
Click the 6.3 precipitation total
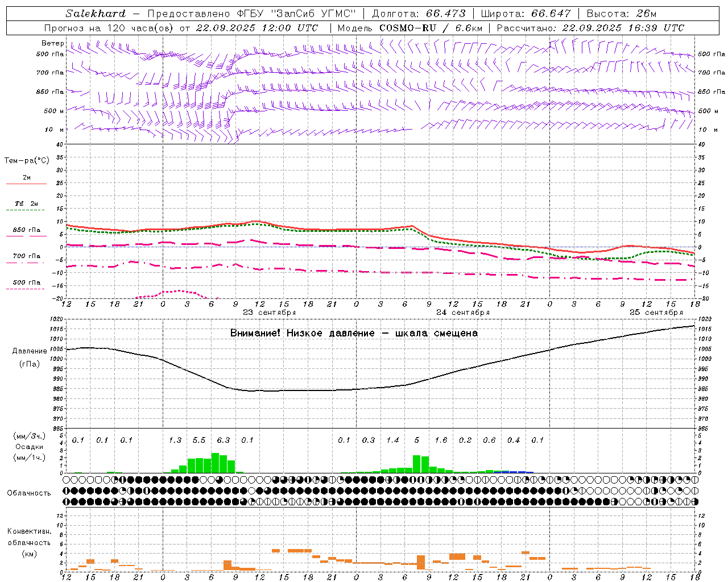(224, 440)
